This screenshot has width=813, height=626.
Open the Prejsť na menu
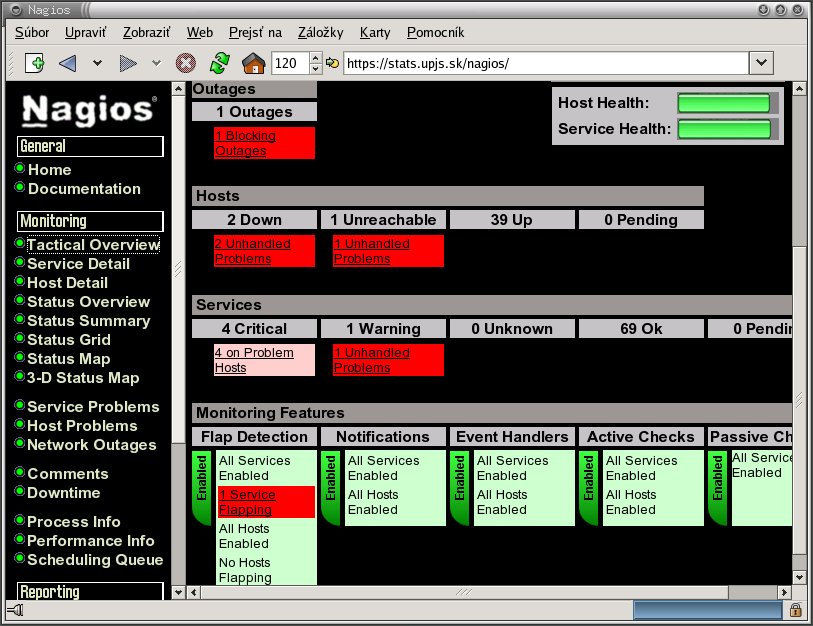(x=255, y=32)
